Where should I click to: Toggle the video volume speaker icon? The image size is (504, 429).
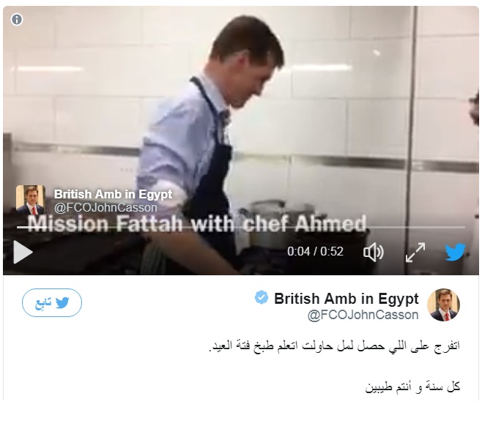pyautogui.click(x=374, y=252)
